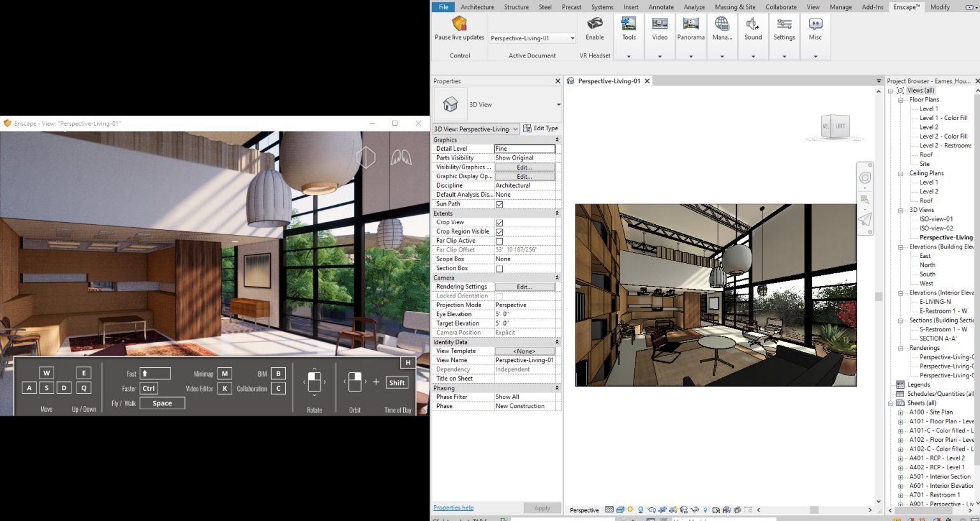Uncheck the Crop View checkbox
980x521 pixels.
500,223
